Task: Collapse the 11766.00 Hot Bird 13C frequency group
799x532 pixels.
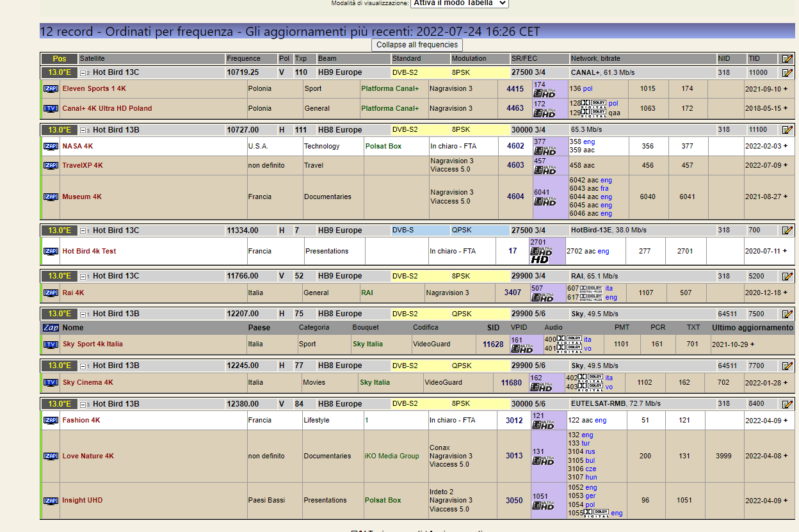Action: pos(83,277)
